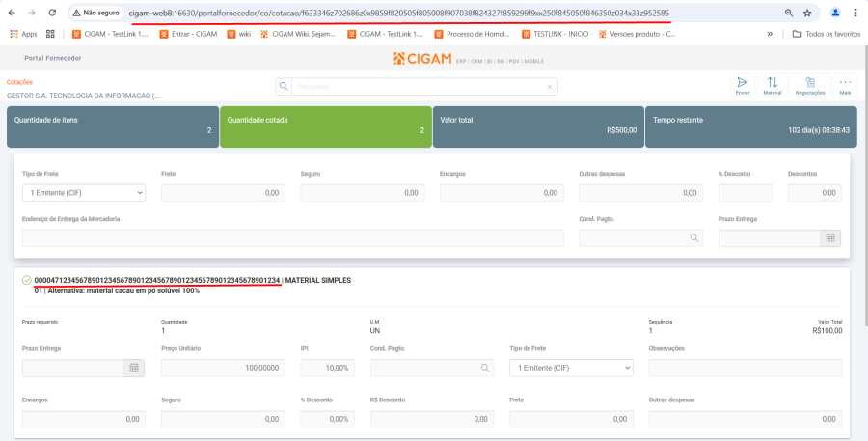
Task: Click the item Frete field at bottom
Action: click(x=571, y=420)
